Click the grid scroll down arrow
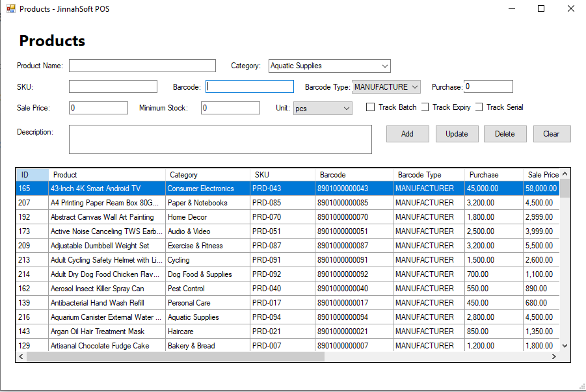This screenshot has height=392, width=586. click(x=565, y=346)
